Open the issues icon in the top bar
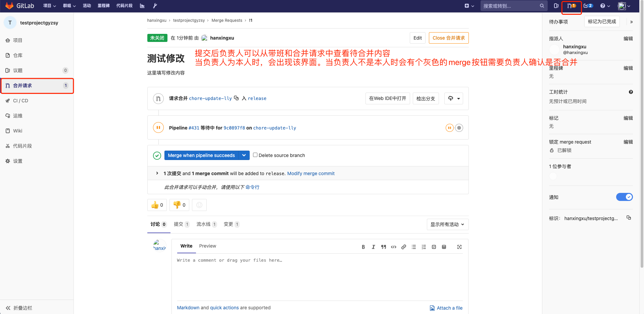The width and height of the screenshot is (644, 314). tap(556, 6)
